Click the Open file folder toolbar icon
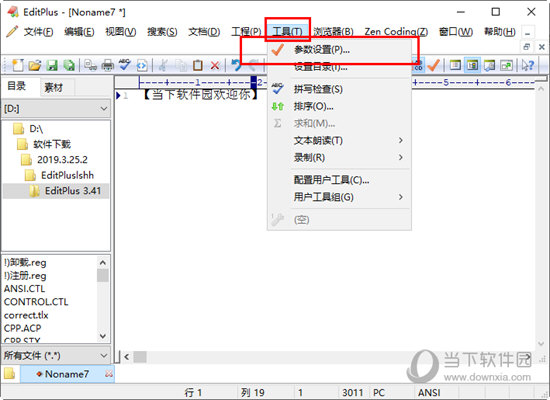 [35, 65]
